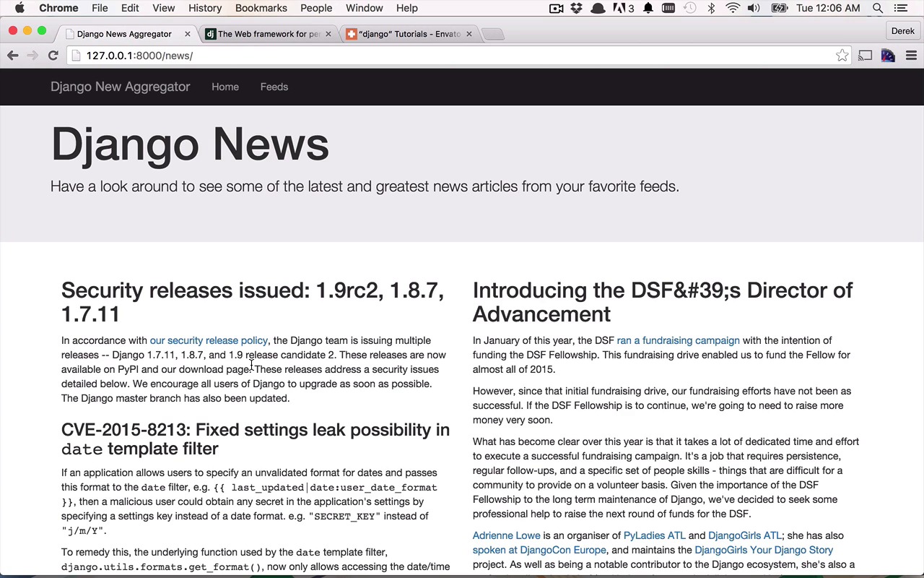Open 'spoken at DjangoCon Europe' link
This screenshot has height=578, width=924.
click(x=539, y=550)
